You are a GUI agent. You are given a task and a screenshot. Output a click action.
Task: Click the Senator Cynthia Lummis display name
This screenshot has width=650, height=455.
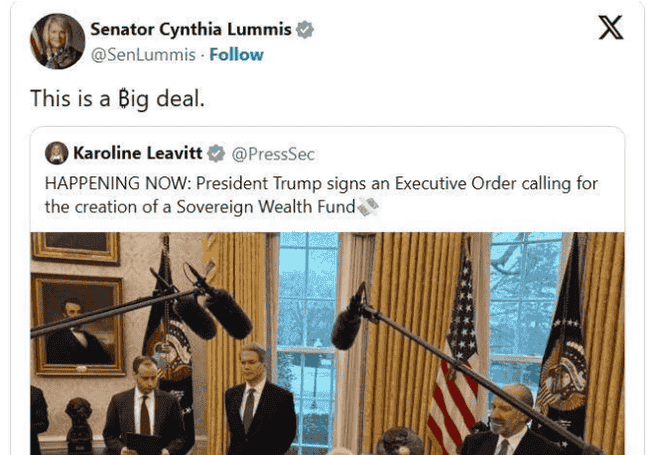(191, 29)
